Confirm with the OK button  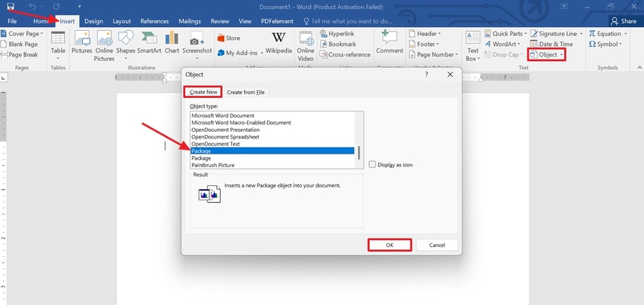[389, 245]
